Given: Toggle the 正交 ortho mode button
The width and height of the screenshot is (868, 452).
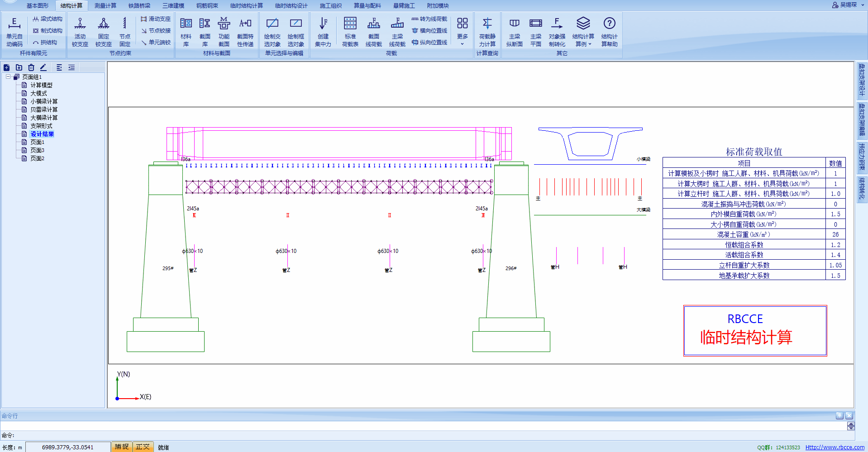Looking at the screenshot, I should coord(143,447).
